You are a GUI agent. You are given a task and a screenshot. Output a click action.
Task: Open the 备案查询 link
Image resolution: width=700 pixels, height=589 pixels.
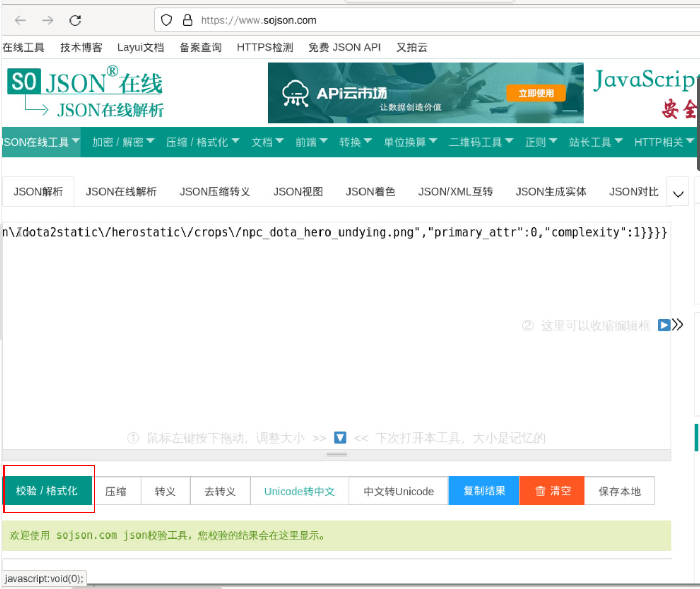pyautogui.click(x=201, y=47)
